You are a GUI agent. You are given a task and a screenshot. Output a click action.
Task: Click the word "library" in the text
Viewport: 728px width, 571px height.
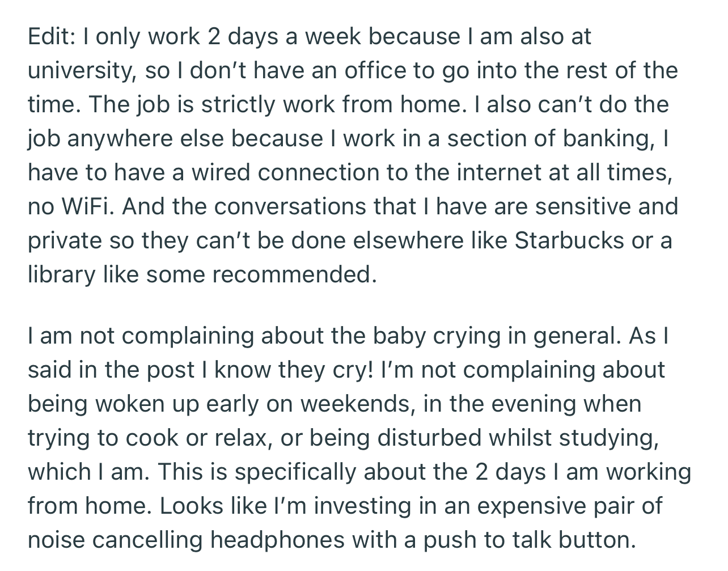61,275
